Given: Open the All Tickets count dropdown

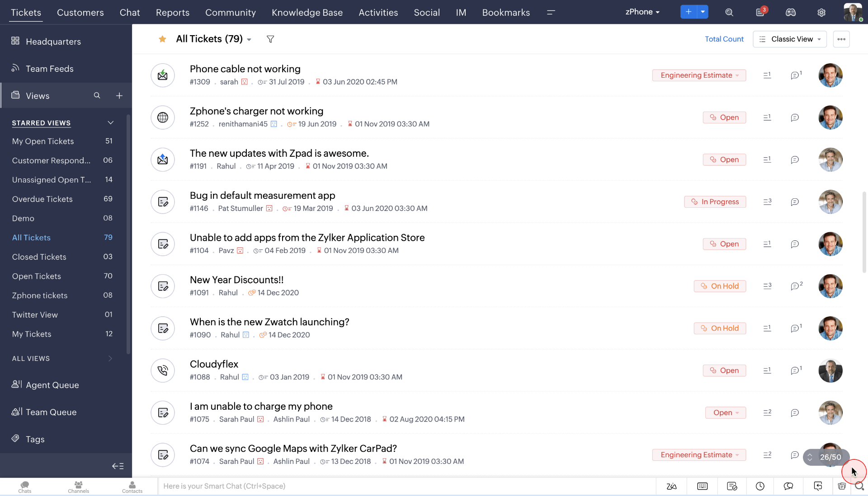Looking at the screenshot, I should coord(250,39).
